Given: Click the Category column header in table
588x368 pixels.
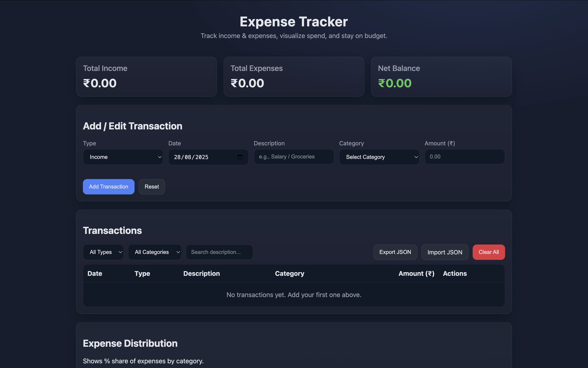Looking at the screenshot, I should 290,274.
